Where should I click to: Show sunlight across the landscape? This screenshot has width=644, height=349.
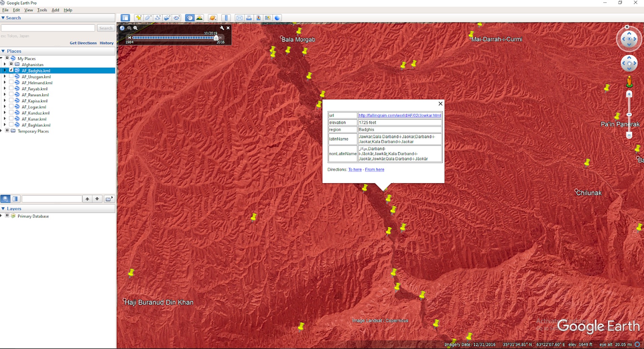pos(200,18)
